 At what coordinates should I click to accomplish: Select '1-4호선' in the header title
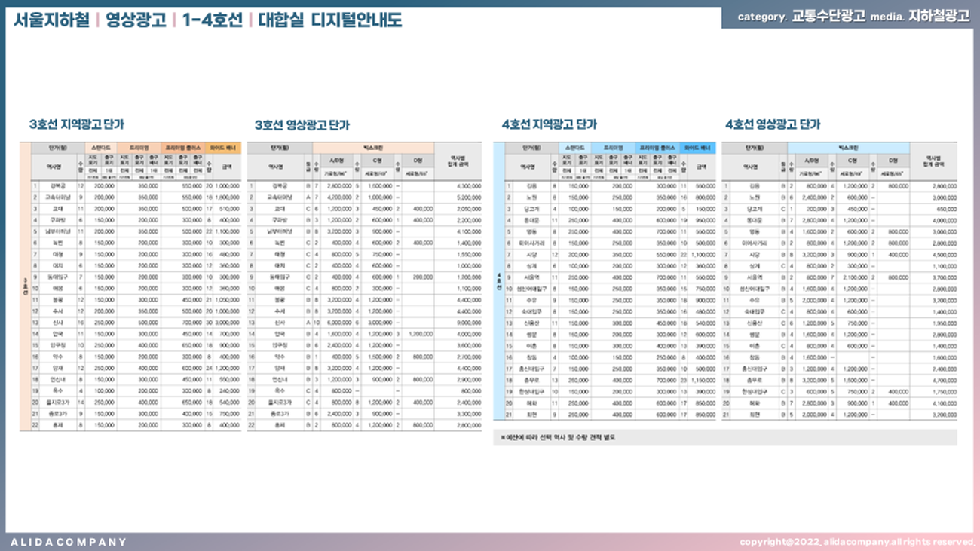click(x=212, y=20)
